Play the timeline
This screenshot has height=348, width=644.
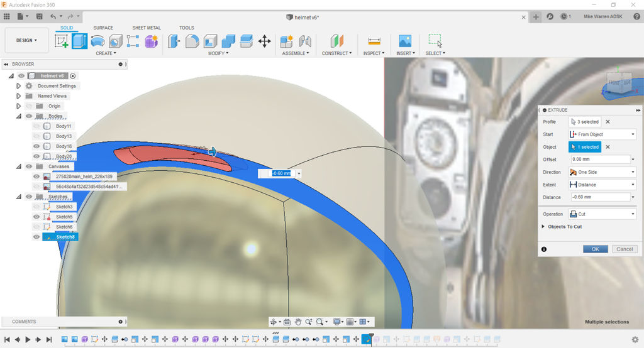(28, 339)
